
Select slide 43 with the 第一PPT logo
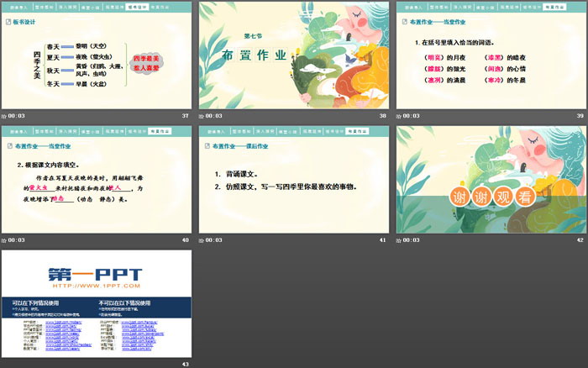coord(97,303)
